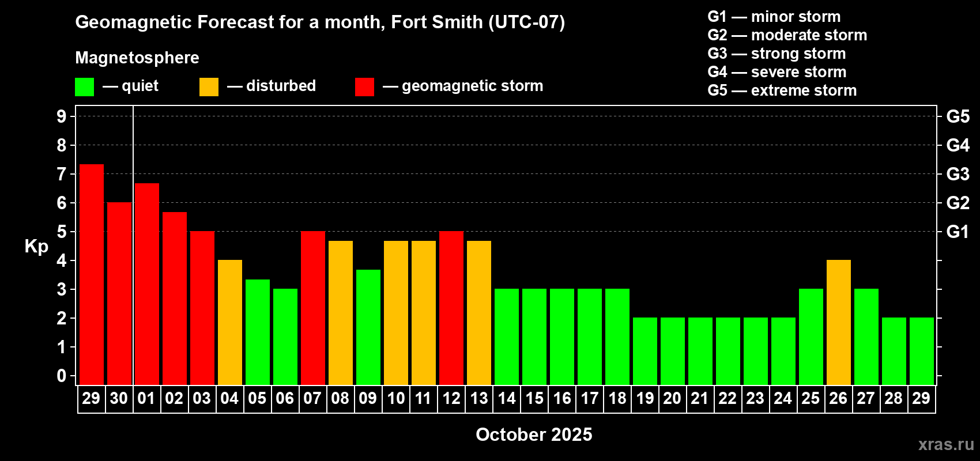Click date label 13 on the axis
The width and height of the screenshot is (980, 461).
coord(479,399)
